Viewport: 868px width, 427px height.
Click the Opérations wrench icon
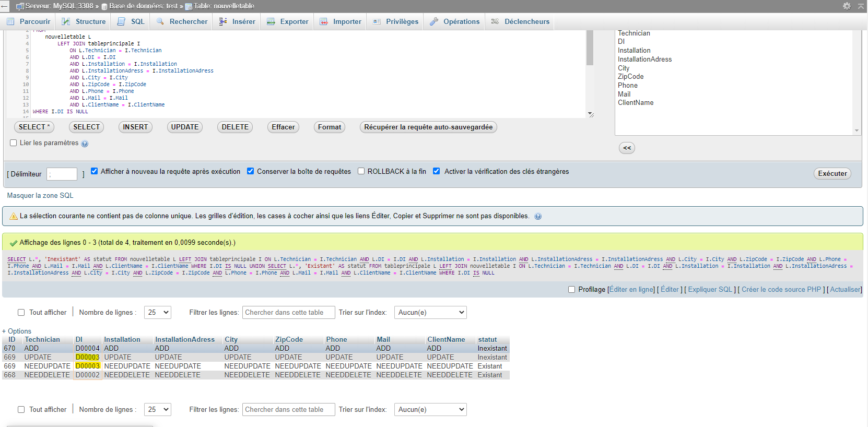pos(434,21)
